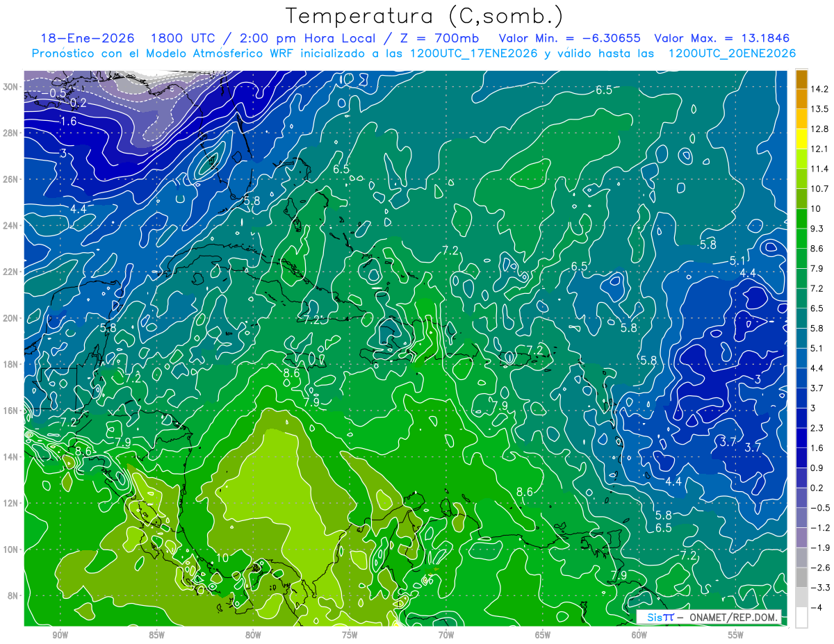Click the colorbar label "9.3"
This screenshot has width=834, height=644.
(817, 229)
